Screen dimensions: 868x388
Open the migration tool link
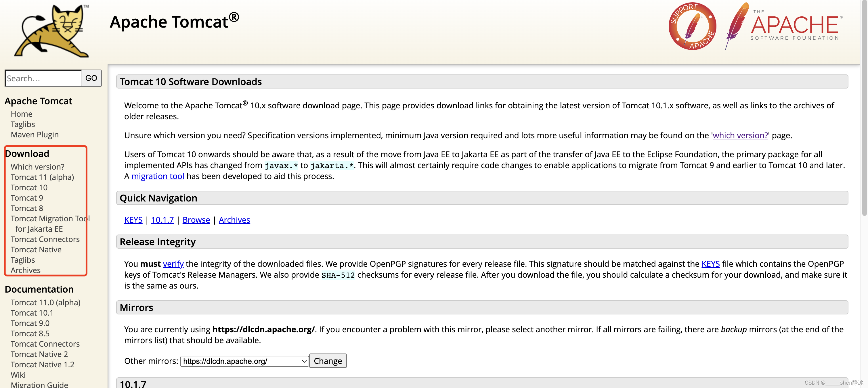tap(158, 176)
